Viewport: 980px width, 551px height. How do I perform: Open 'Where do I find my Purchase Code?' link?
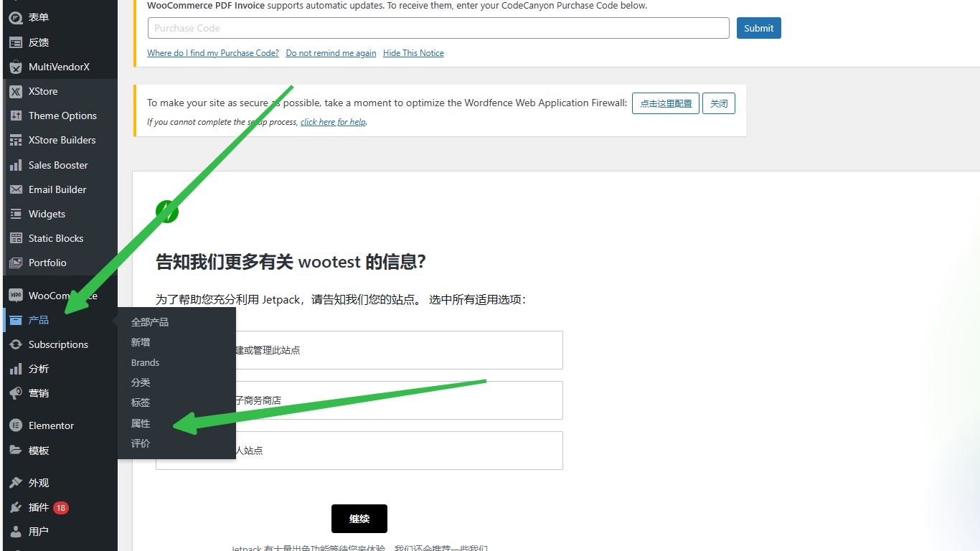click(212, 53)
